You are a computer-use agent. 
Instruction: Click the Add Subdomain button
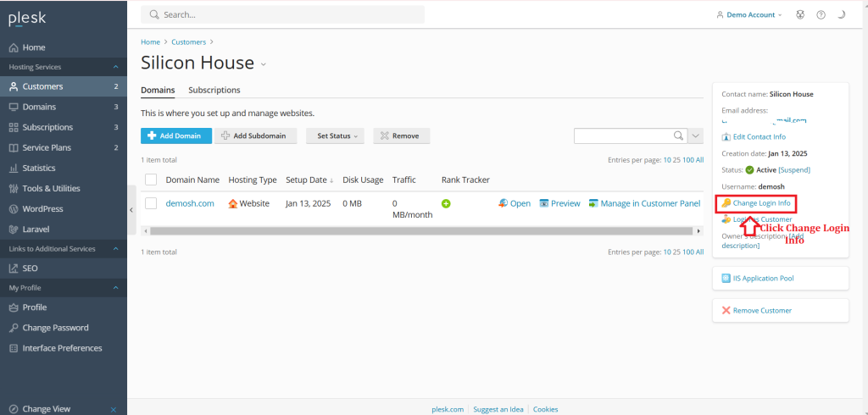coord(256,136)
